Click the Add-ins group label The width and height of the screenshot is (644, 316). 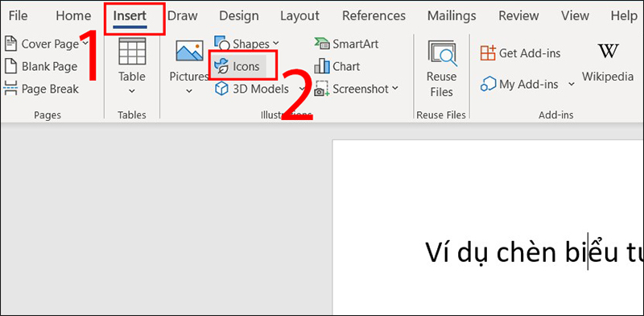point(556,115)
